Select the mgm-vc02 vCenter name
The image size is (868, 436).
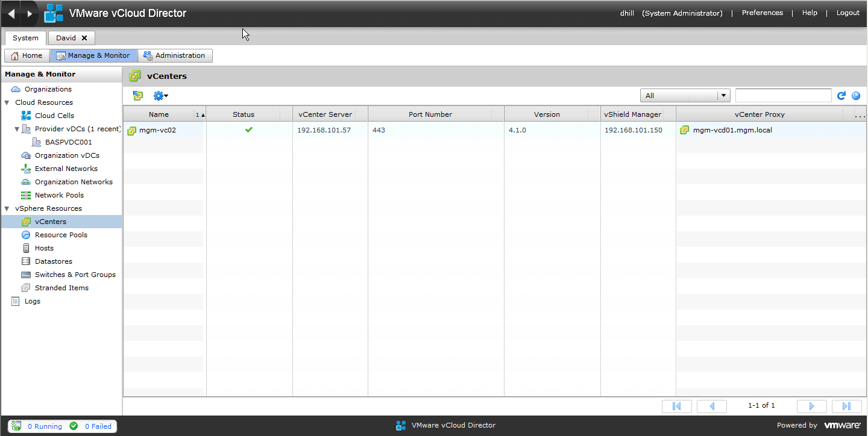click(x=157, y=130)
